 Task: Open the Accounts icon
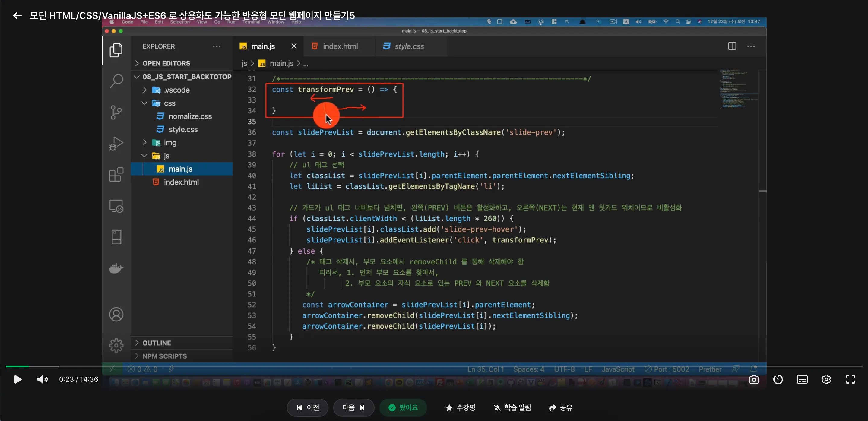coord(116,314)
